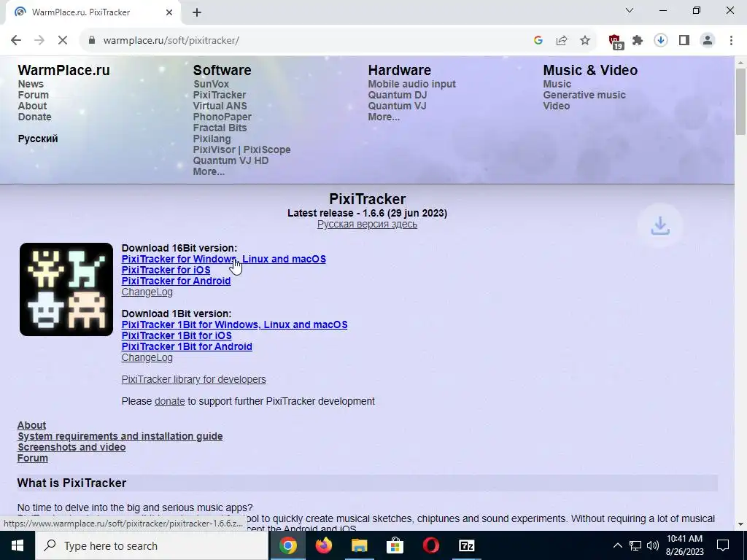Open the volume control in system tray

point(653,545)
